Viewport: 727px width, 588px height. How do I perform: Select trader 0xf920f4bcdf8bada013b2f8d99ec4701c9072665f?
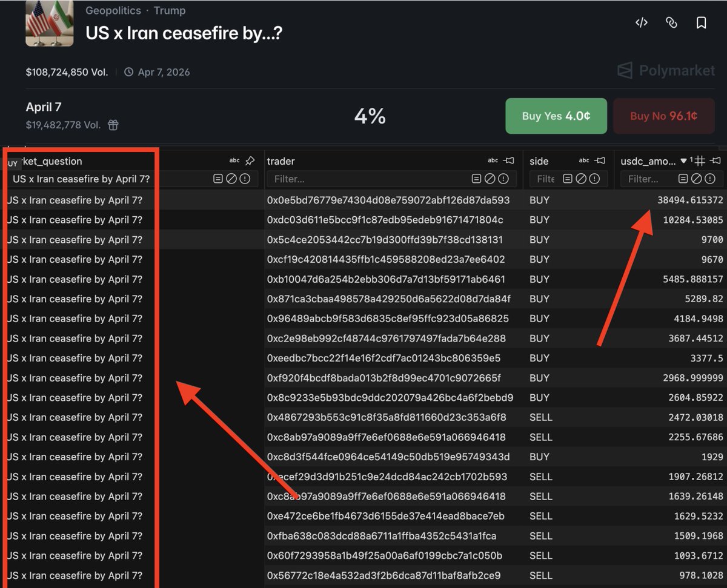pyautogui.click(x=384, y=378)
